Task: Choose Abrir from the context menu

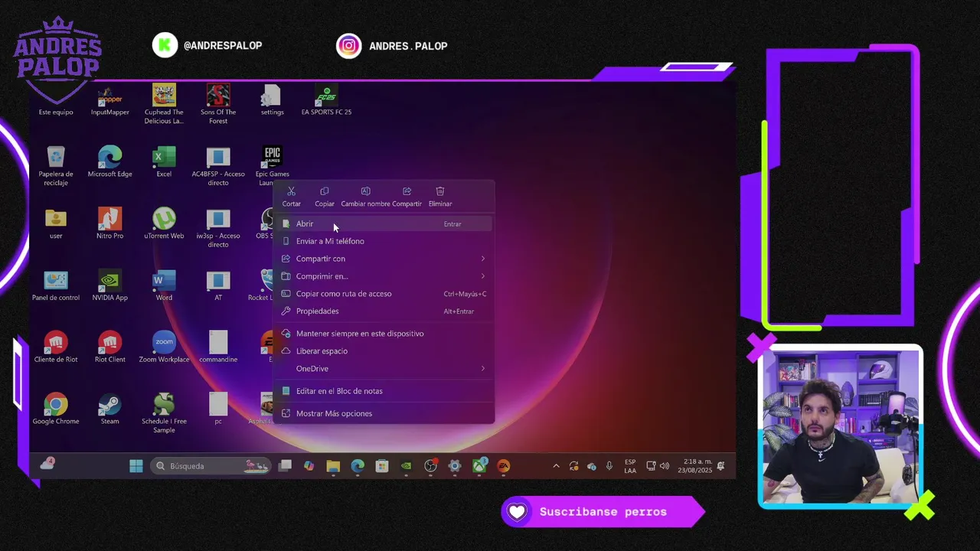Action: pyautogui.click(x=384, y=223)
